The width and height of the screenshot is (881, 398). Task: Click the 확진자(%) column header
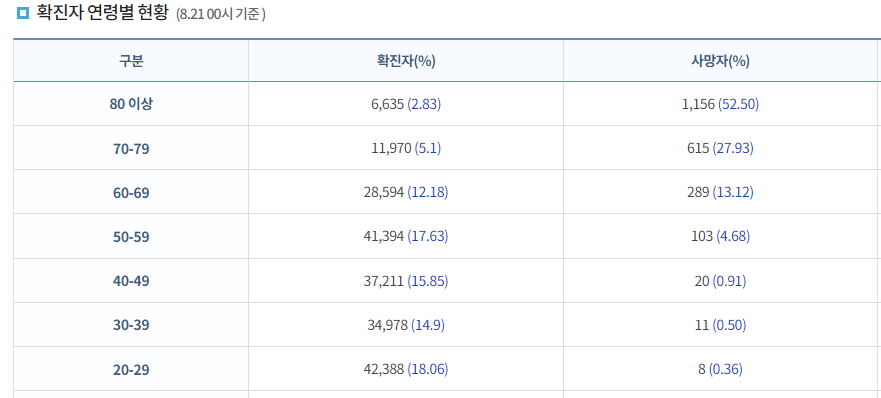point(406,61)
